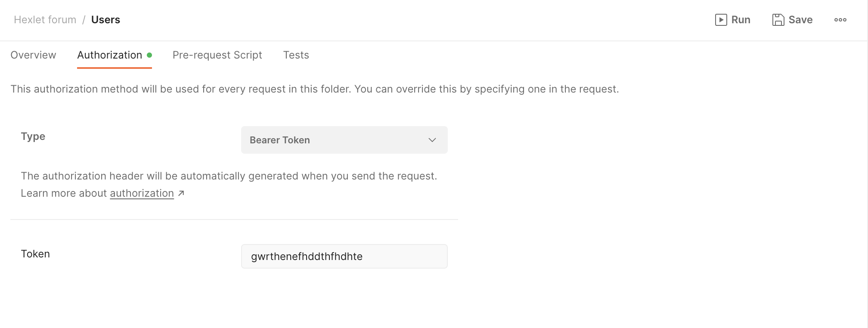This screenshot has width=868, height=328.
Task: Expand the Bearer Token type dropdown
Action: 344,140
